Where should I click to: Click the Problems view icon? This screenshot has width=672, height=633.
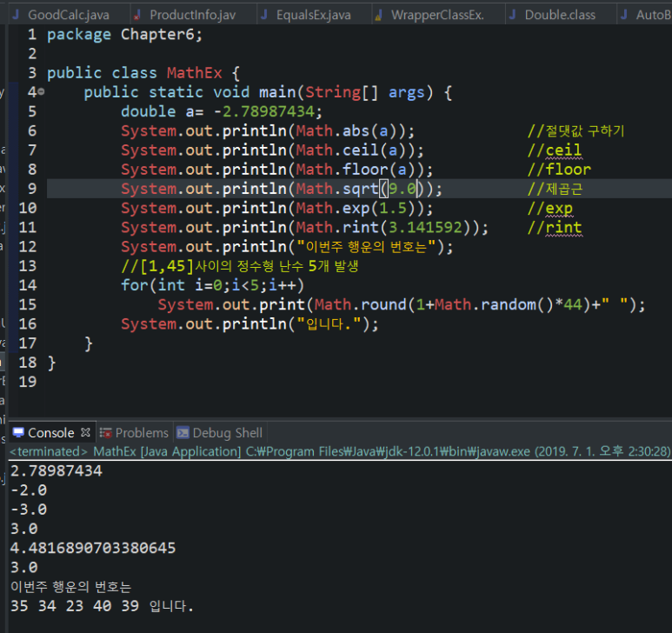[x=106, y=433]
